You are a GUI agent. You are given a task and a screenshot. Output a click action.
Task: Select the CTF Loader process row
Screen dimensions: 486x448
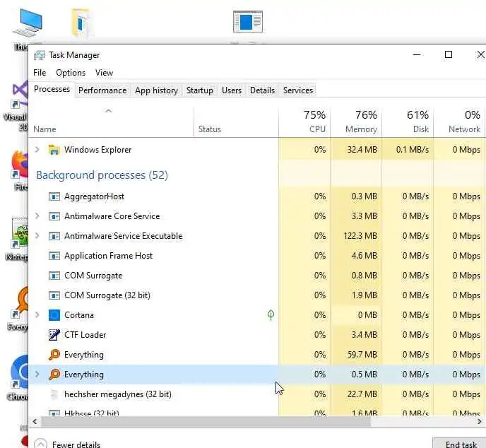[x=257, y=335]
